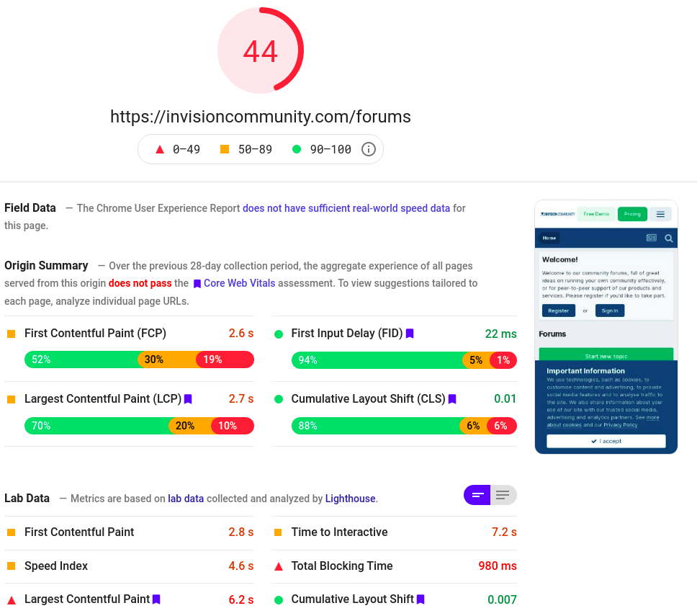Click the green circle 90–100 legend icon
Screen dimensions: 697x616
pos(297,149)
